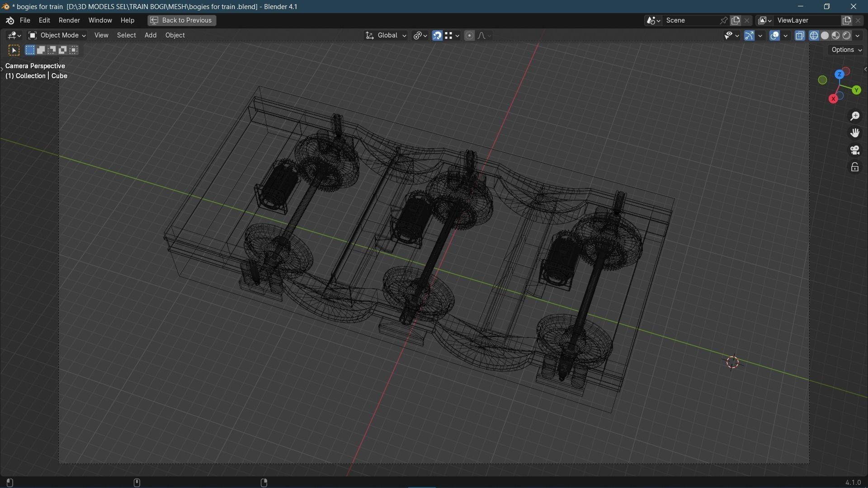Switch to wireframe viewport shading
The image size is (868, 488).
tap(814, 35)
